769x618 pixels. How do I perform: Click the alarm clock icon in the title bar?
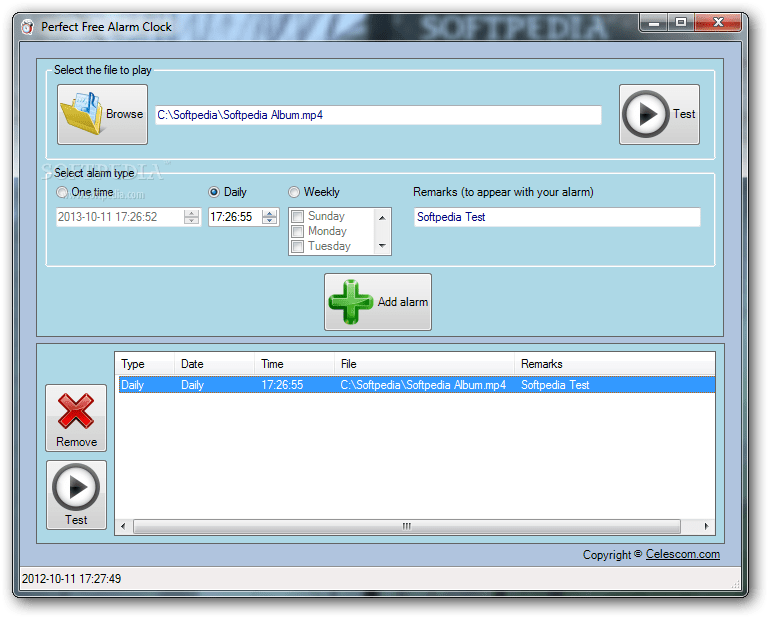coord(27,26)
